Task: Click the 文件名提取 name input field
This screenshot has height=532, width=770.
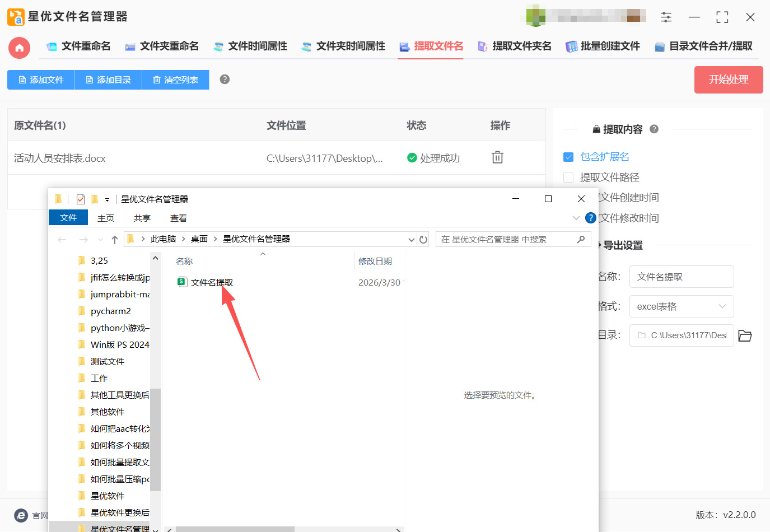Action: pyautogui.click(x=681, y=277)
